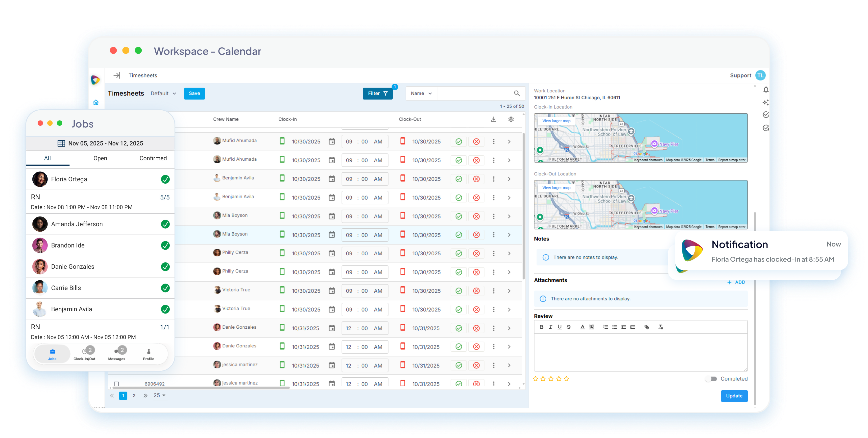Click the Save button

(194, 93)
